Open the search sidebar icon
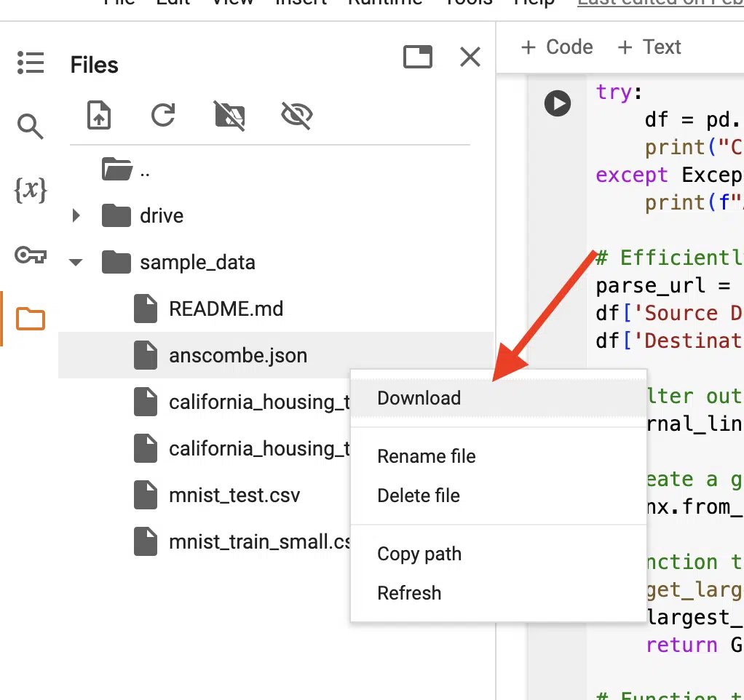The height and width of the screenshot is (700, 744). 31,126
